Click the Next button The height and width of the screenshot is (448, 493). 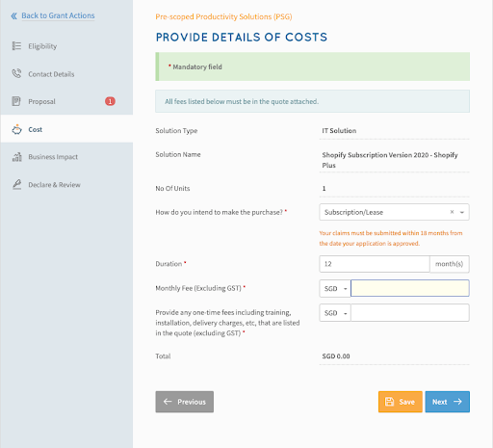(x=448, y=402)
